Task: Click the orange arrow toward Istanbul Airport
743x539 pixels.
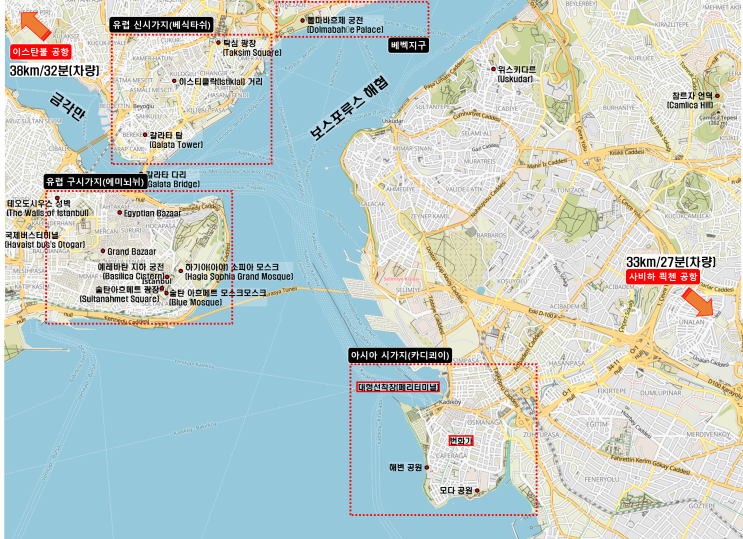Action: (x=36, y=25)
